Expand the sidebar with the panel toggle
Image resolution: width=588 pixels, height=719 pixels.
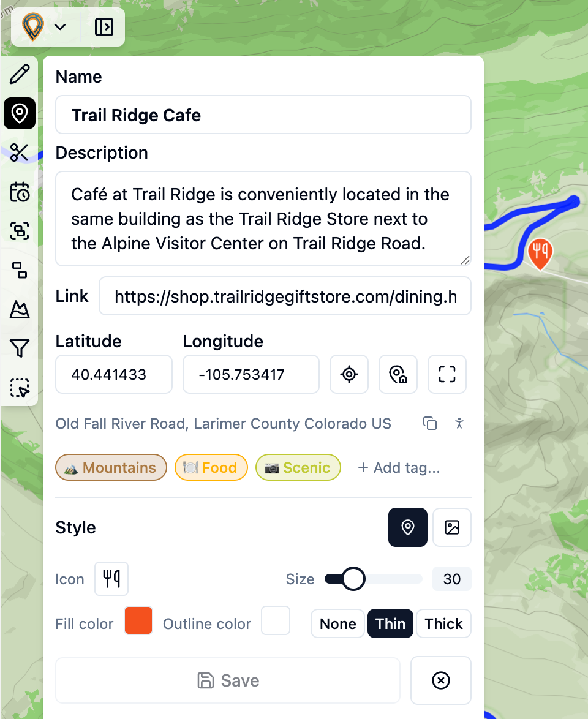pos(104,27)
